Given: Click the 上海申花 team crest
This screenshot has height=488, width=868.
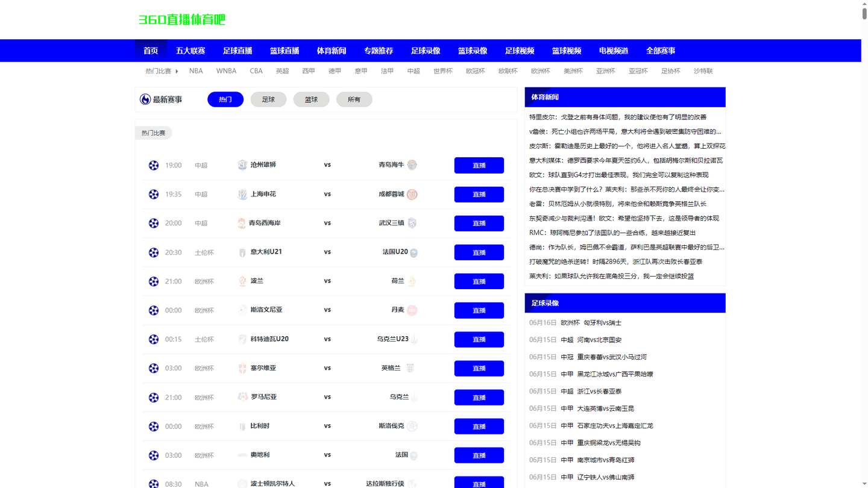Looking at the screenshot, I should pyautogui.click(x=242, y=194).
